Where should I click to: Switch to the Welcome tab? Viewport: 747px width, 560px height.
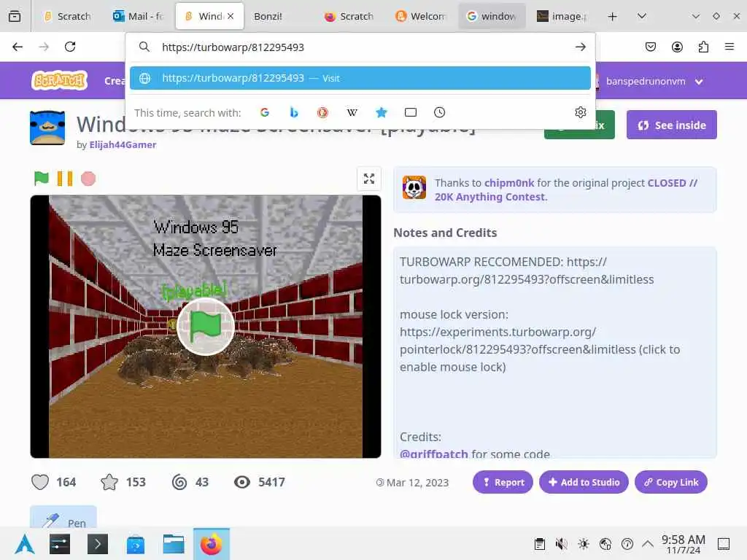(422, 16)
